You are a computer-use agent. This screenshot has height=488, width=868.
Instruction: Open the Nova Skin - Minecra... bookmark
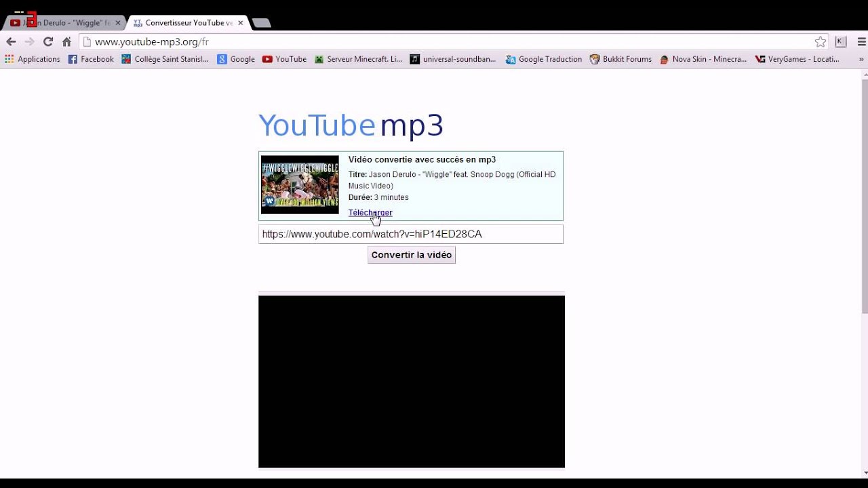(x=703, y=59)
